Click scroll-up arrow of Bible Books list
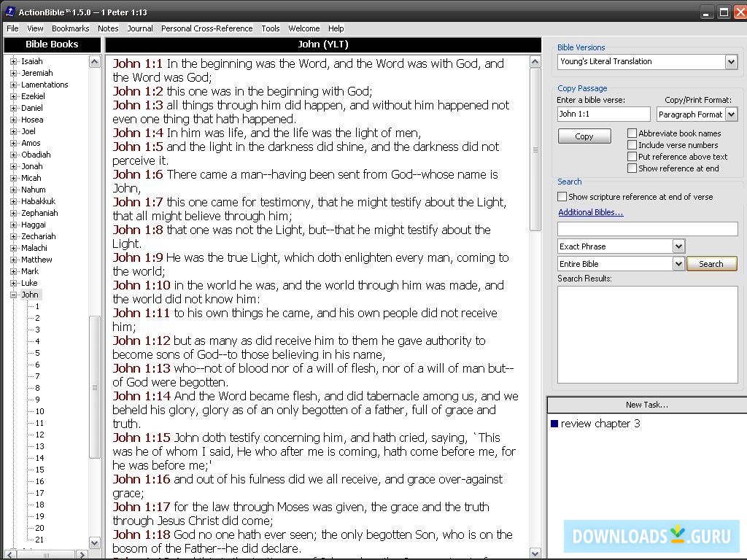Image resolution: width=747 pixels, height=560 pixels. click(x=95, y=62)
